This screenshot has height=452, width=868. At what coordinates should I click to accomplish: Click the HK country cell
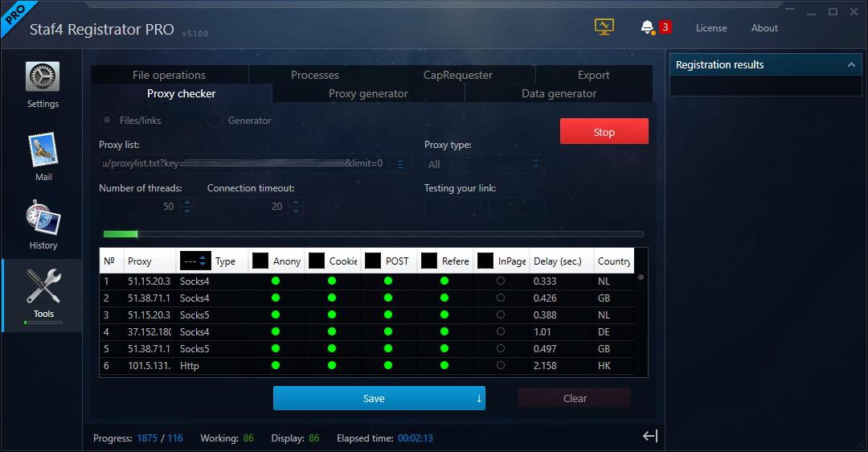click(x=604, y=366)
